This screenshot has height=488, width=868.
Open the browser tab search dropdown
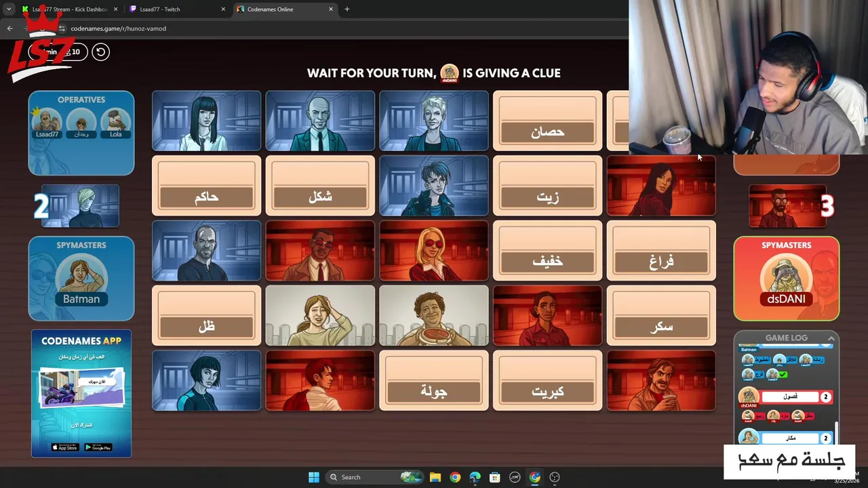9,9
